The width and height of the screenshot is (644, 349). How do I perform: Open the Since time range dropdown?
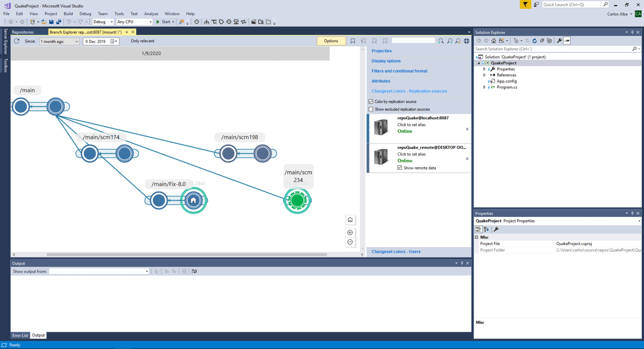[x=59, y=41]
